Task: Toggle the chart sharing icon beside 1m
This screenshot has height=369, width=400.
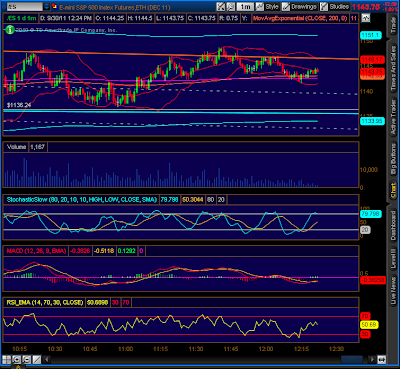Action: pos(230,6)
